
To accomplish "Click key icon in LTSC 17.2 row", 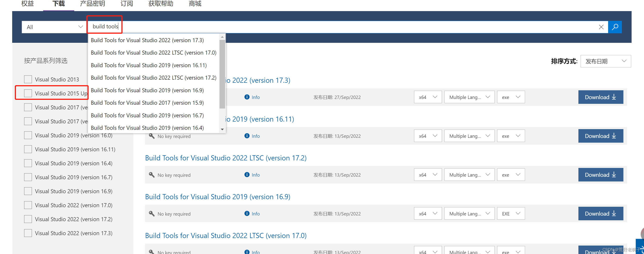I will [152, 175].
